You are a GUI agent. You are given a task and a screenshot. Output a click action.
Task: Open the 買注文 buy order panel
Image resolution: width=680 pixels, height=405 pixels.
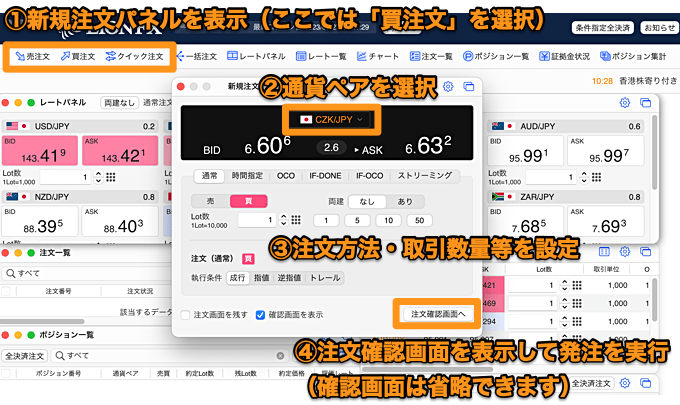(78, 56)
